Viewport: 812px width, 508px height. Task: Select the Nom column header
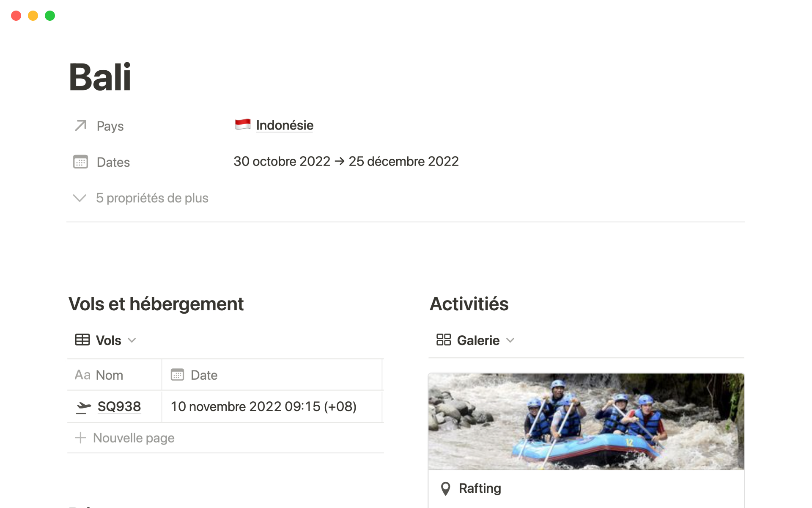pyautogui.click(x=115, y=375)
